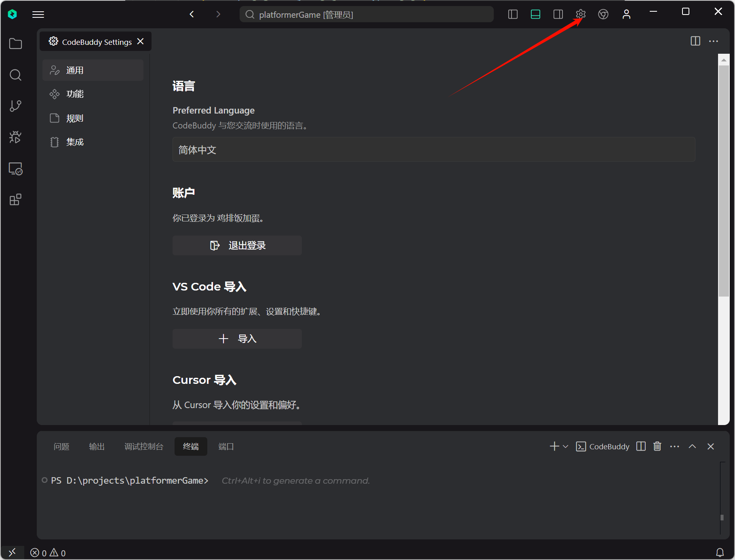Show errors and warnings in status bar

(48, 553)
